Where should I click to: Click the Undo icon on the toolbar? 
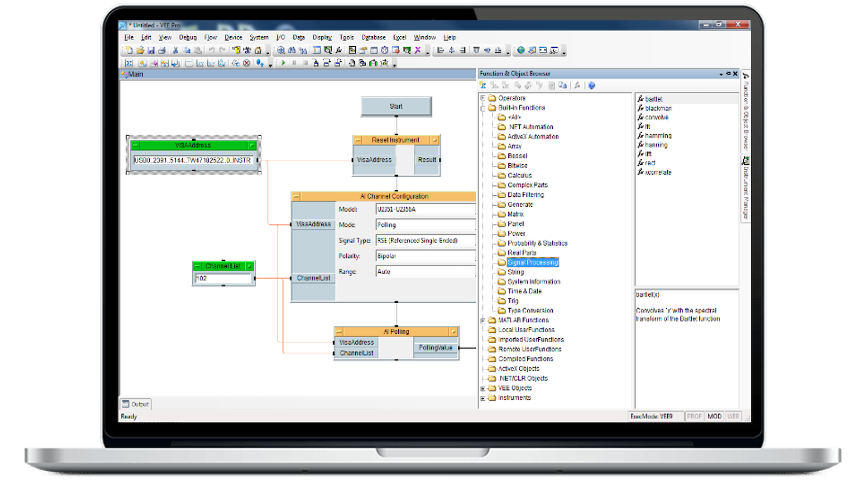pos(212,50)
